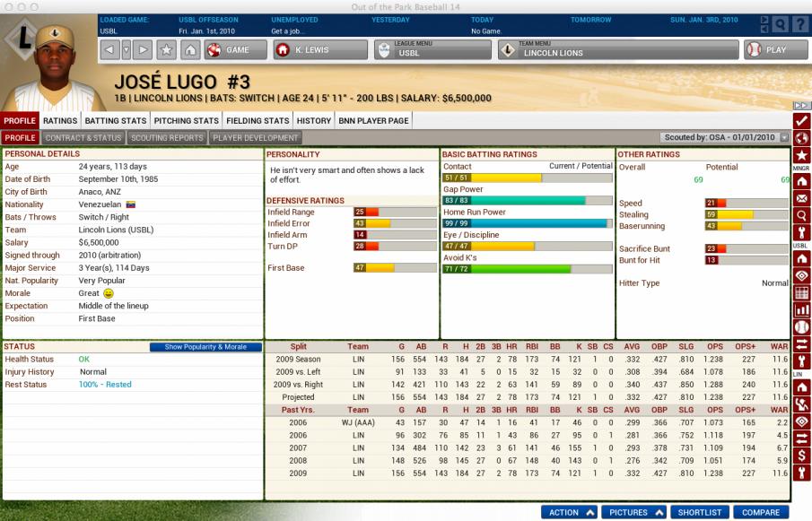Open the Scouted by OSA dropdown
Screen dimensions: 812x521
pos(725,137)
